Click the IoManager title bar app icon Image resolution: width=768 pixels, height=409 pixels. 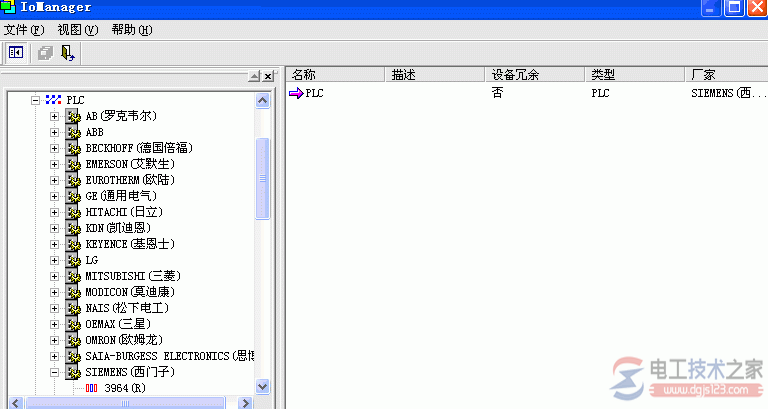(8, 7)
